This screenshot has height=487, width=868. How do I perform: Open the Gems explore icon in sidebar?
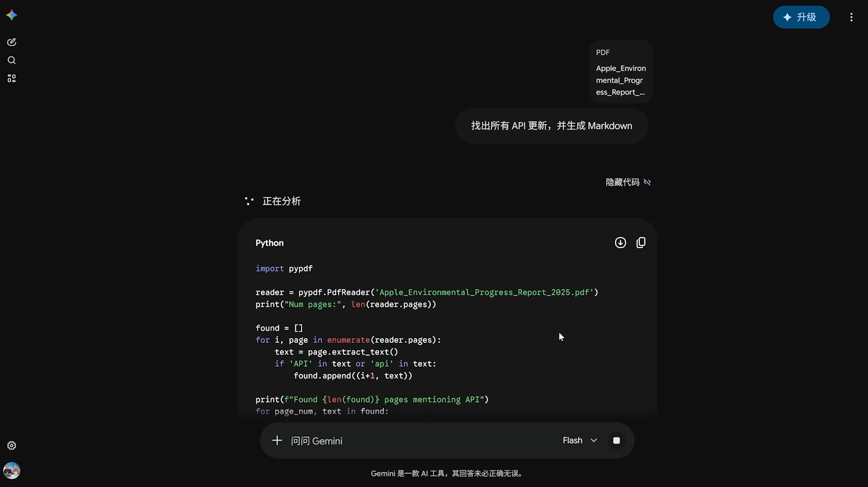pyautogui.click(x=11, y=79)
